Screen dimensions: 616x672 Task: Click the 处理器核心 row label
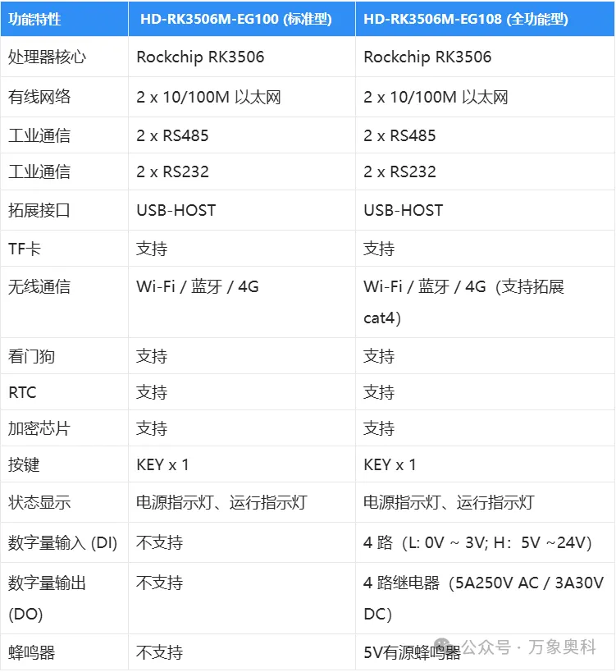coord(47,57)
